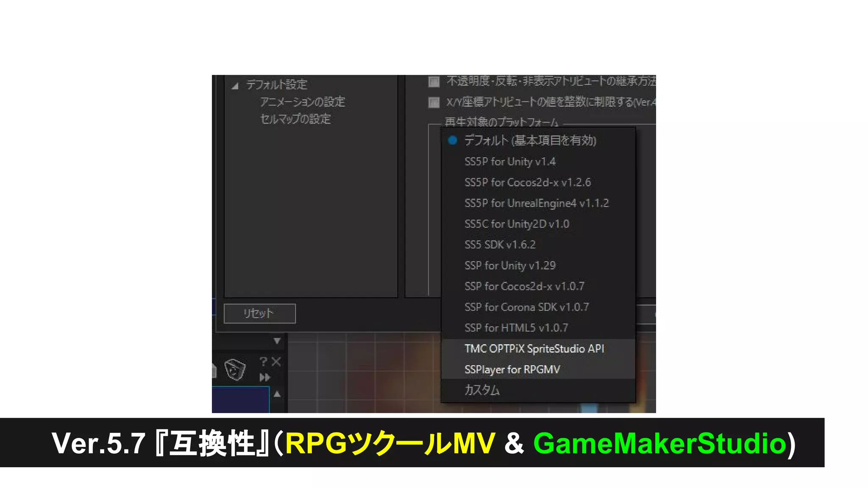Choose SS5C for Unity2D v1.0

tap(538, 224)
